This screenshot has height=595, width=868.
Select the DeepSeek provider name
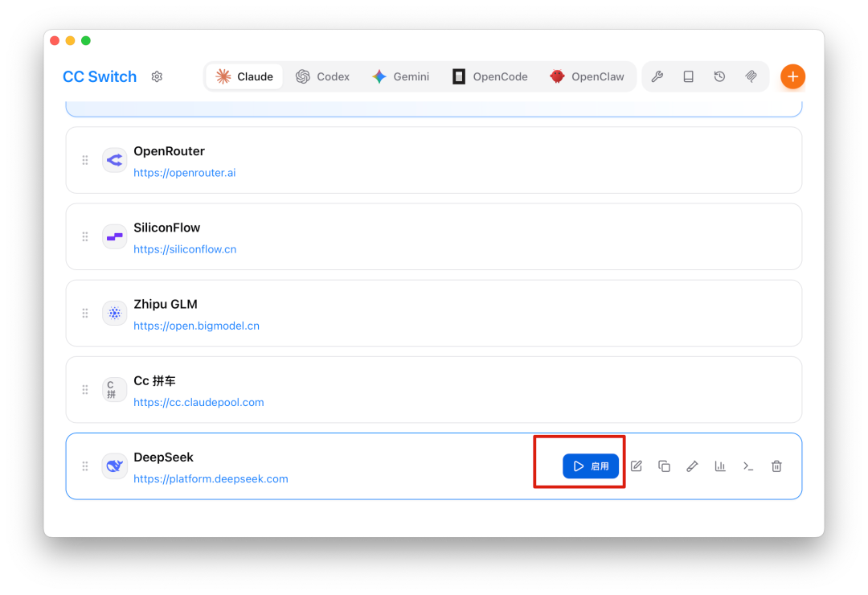[163, 457]
